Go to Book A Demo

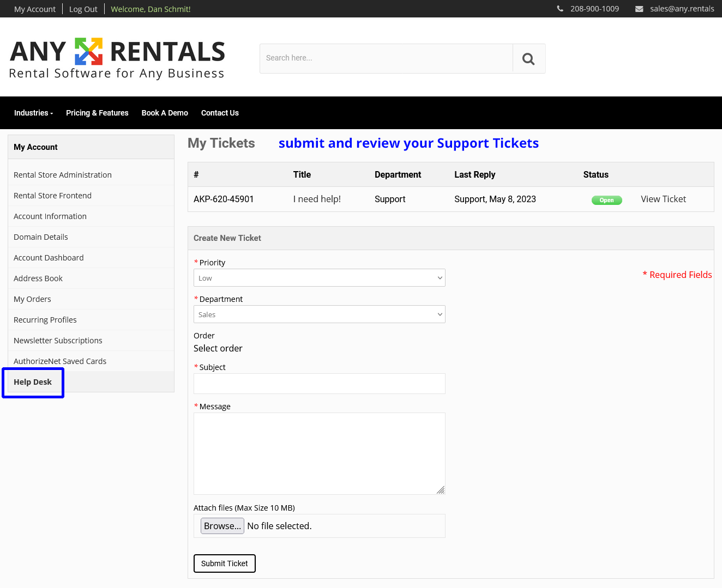coord(165,113)
